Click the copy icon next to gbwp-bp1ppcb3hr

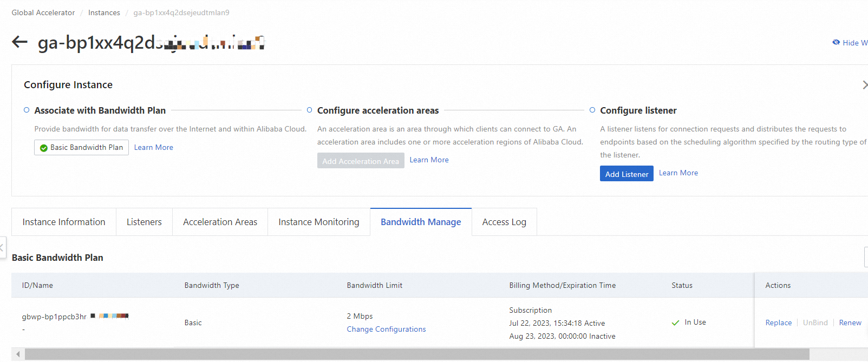[x=93, y=315]
